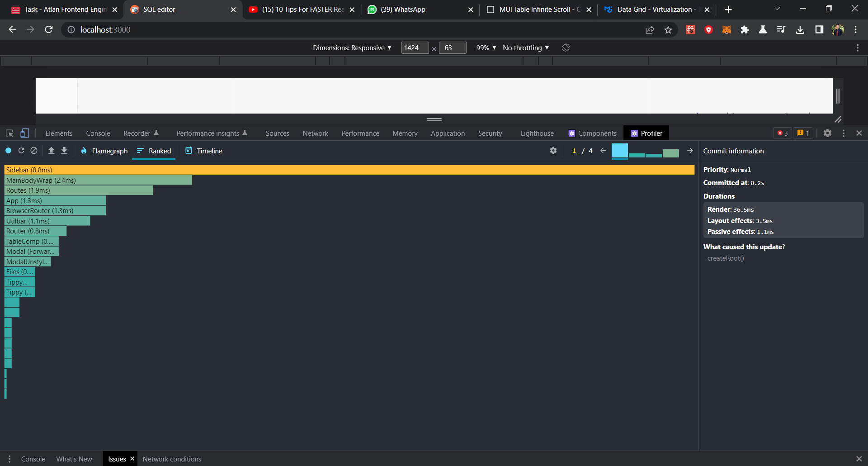Open the yellow issues count badge
This screenshot has width=868, height=466.
[803, 133]
